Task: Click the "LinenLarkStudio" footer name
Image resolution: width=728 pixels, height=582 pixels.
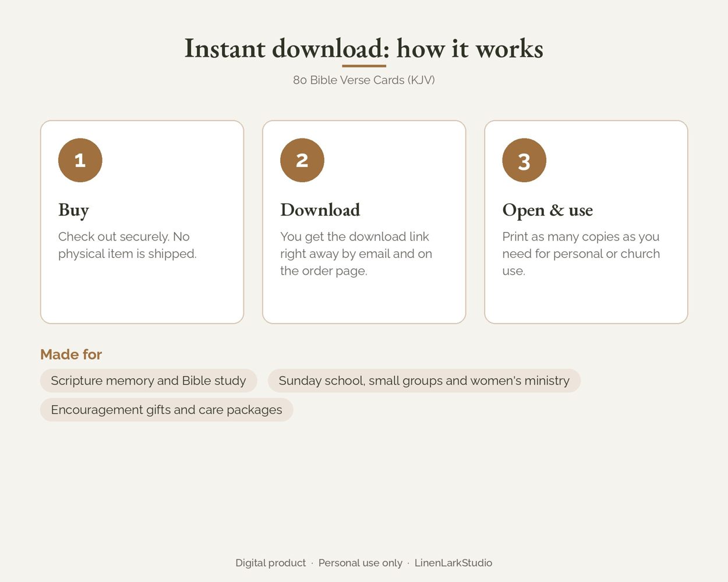Action: coord(453,563)
